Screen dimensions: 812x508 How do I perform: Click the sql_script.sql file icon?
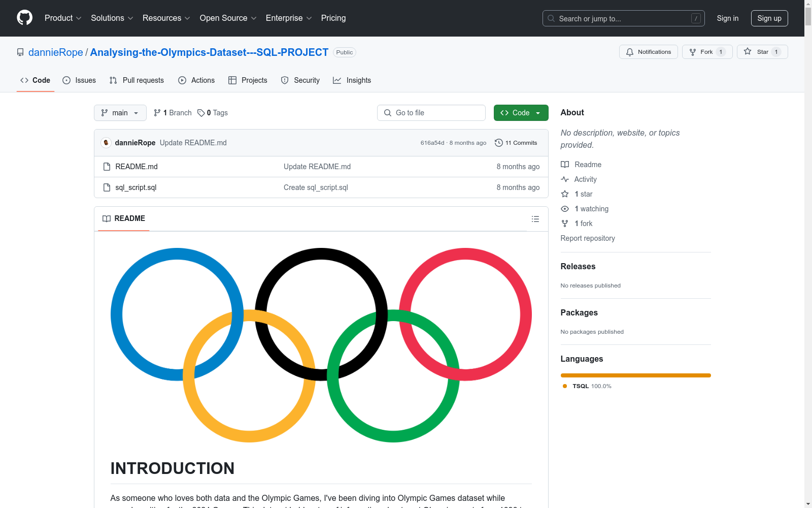[x=107, y=187]
